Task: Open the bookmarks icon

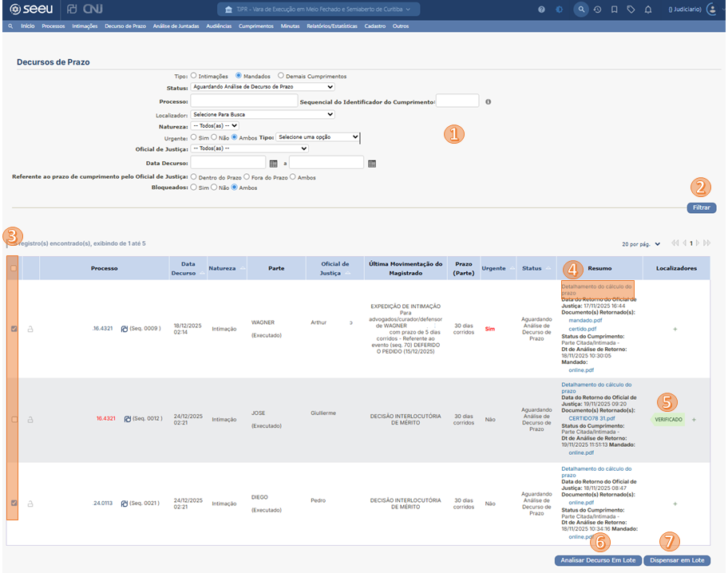Action: tap(614, 10)
